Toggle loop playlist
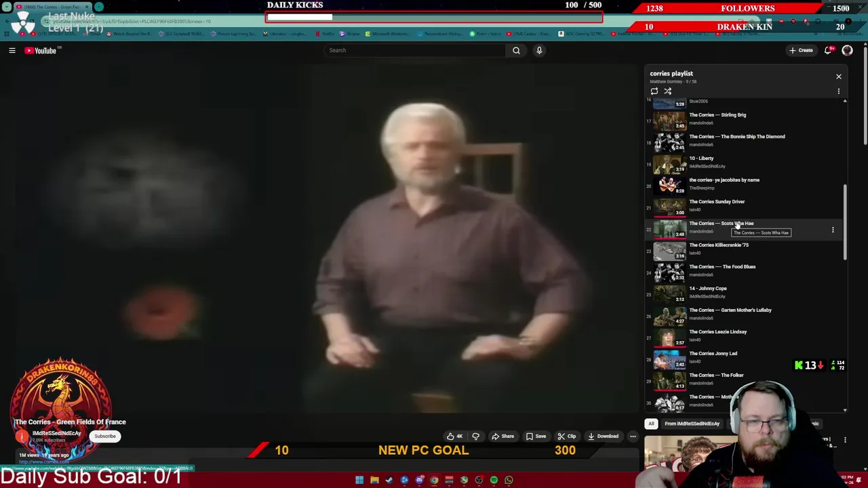868x488 pixels. 654,91
